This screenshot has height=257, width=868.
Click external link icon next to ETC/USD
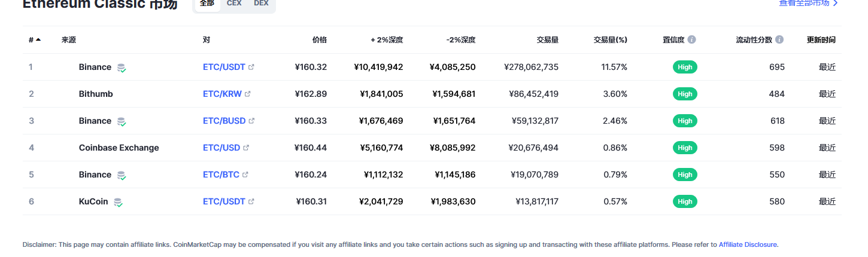pyautogui.click(x=246, y=148)
